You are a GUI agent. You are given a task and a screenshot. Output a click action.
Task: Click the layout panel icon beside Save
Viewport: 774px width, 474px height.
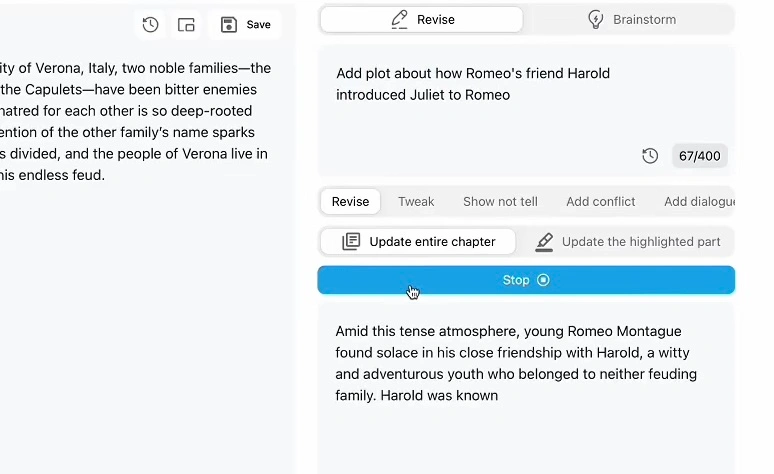[186, 25]
